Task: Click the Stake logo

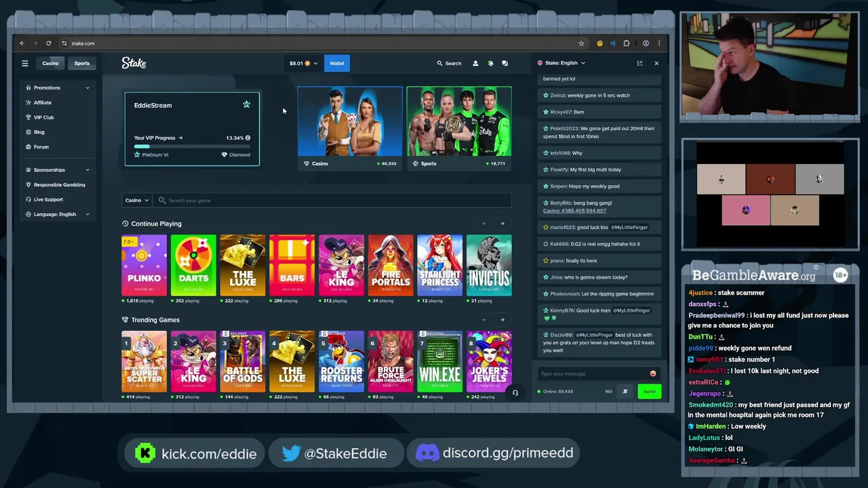Action: tap(134, 63)
